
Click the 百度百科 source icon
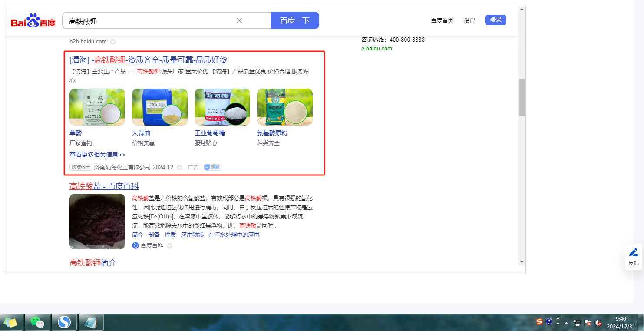tap(135, 245)
